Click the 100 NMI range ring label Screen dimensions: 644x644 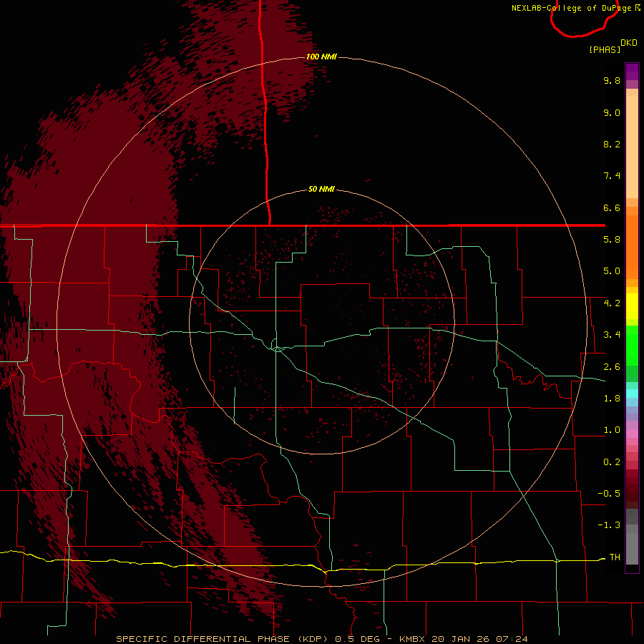point(321,57)
